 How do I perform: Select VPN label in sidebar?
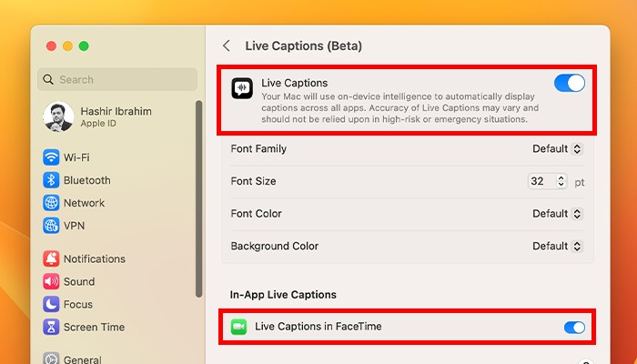coord(74,226)
